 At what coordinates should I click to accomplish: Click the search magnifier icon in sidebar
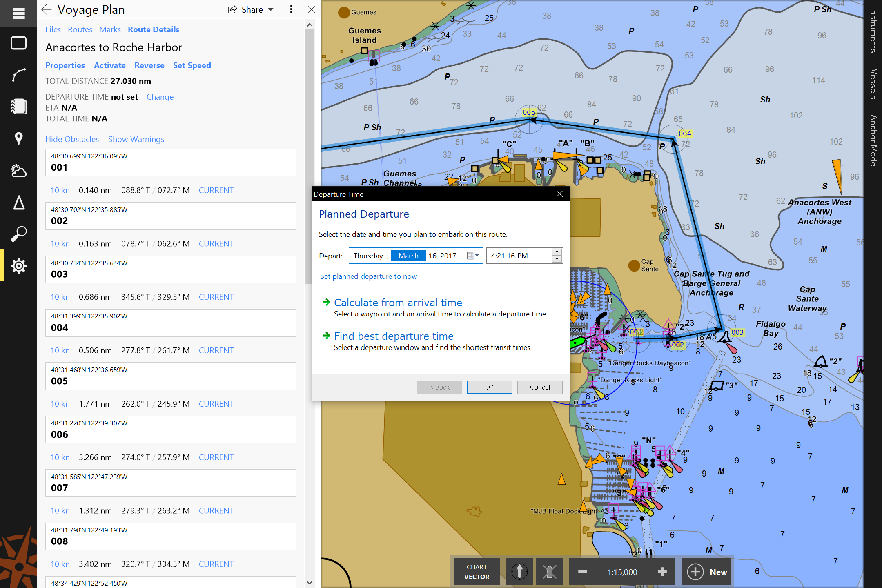tap(18, 235)
